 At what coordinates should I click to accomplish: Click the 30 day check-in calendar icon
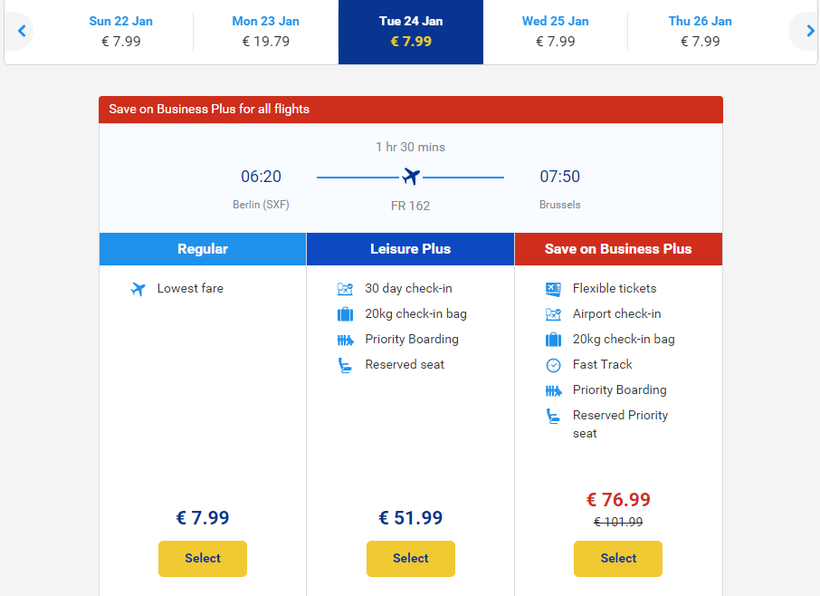345,289
